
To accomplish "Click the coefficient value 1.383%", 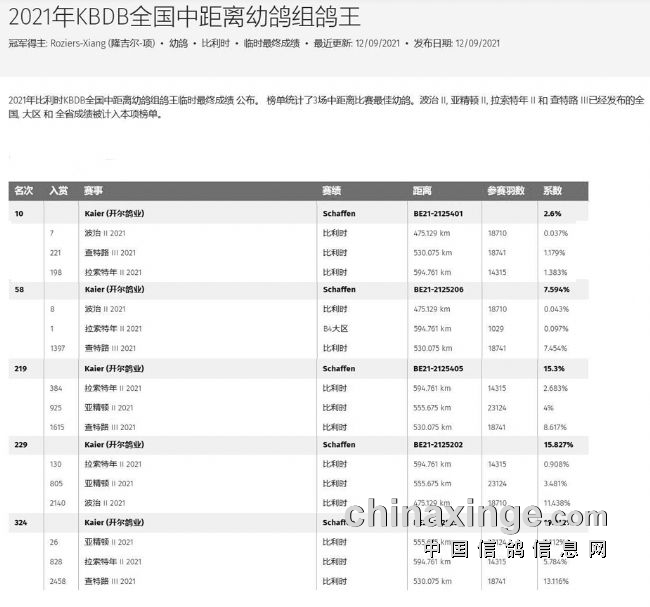I will [555, 272].
